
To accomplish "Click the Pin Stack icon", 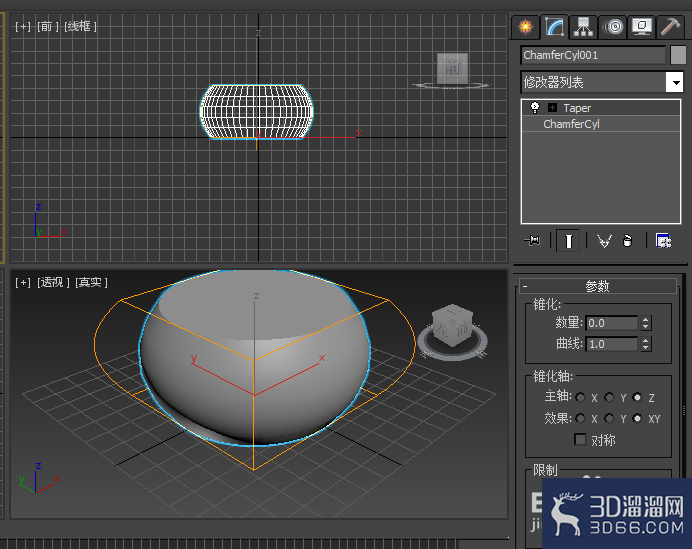I will 532,241.
